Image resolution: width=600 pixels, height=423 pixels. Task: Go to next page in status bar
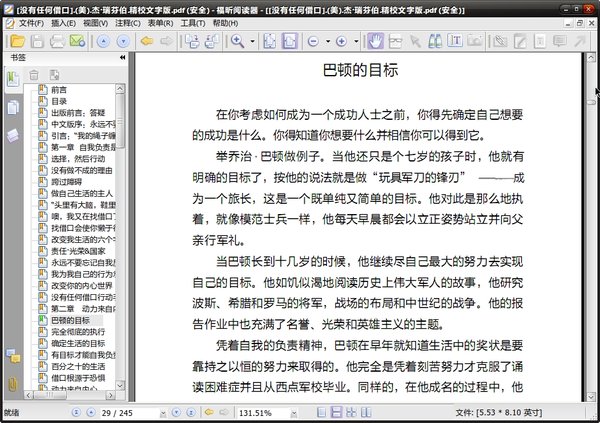point(176,412)
